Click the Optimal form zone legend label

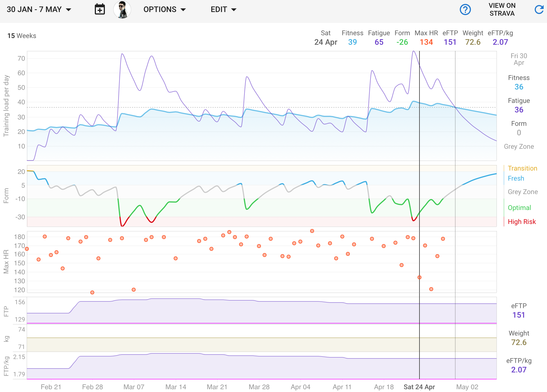519,208
